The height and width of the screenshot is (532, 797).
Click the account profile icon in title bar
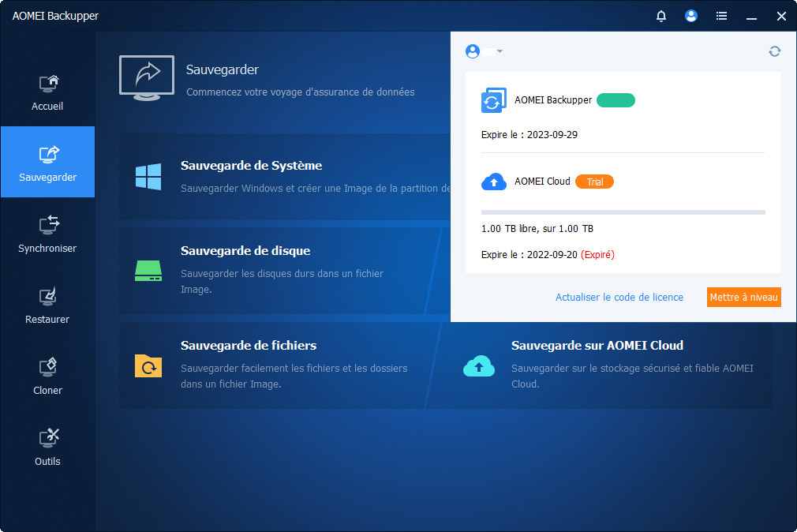pyautogui.click(x=690, y=16)
